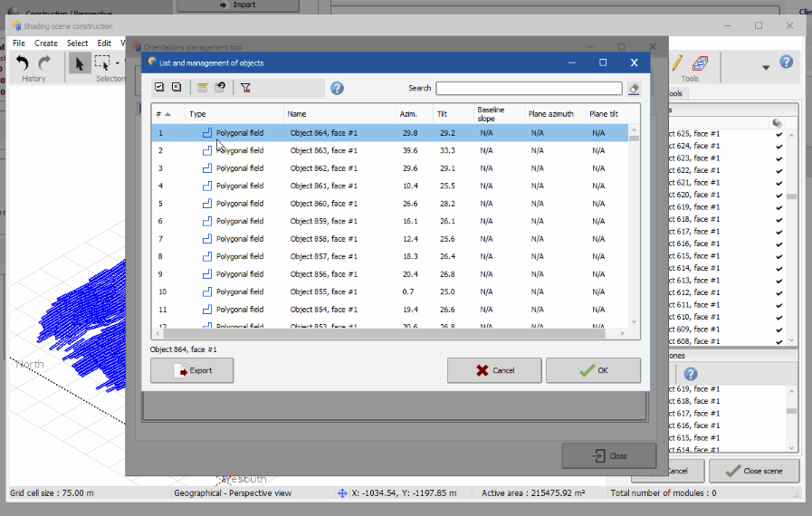Select the arrow pointer selection tool

pos(80,63)
